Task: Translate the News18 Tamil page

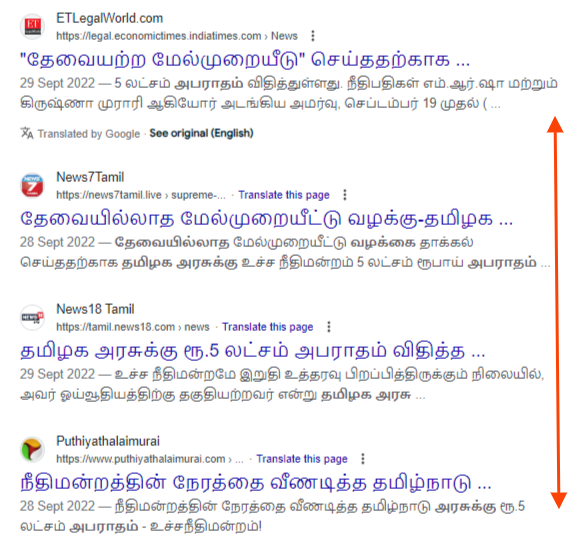Action: click(268, 327)
